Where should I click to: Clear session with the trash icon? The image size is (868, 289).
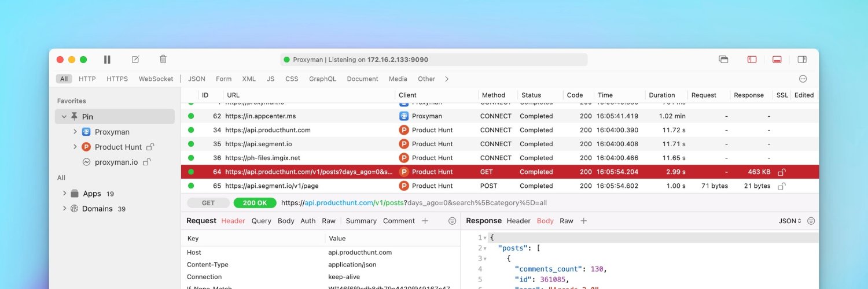point(163,59)
